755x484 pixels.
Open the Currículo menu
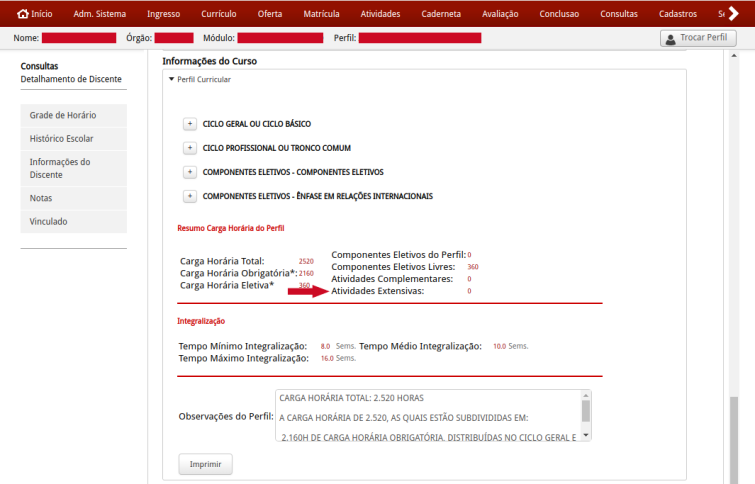click(x=219, y=14)
